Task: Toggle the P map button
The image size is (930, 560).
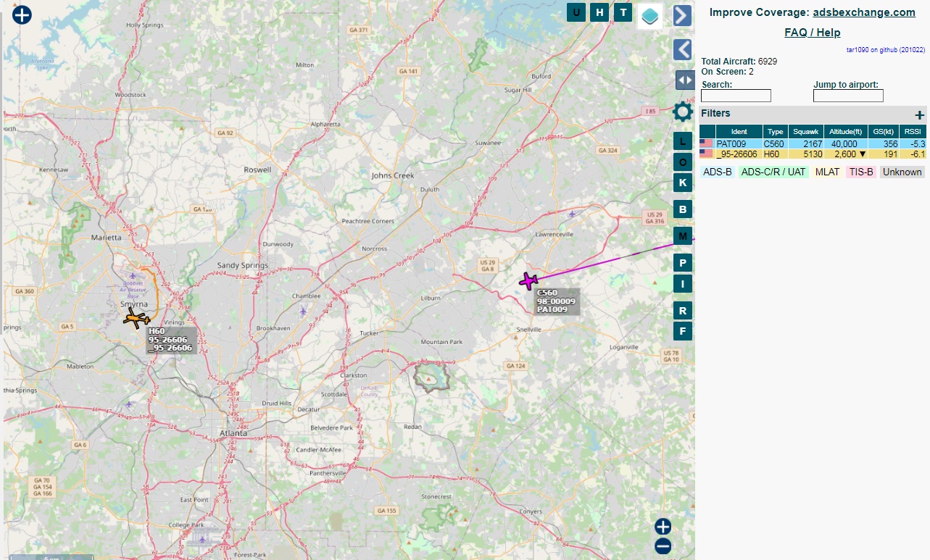Action: pyautogui.click(x=682, y=262)
